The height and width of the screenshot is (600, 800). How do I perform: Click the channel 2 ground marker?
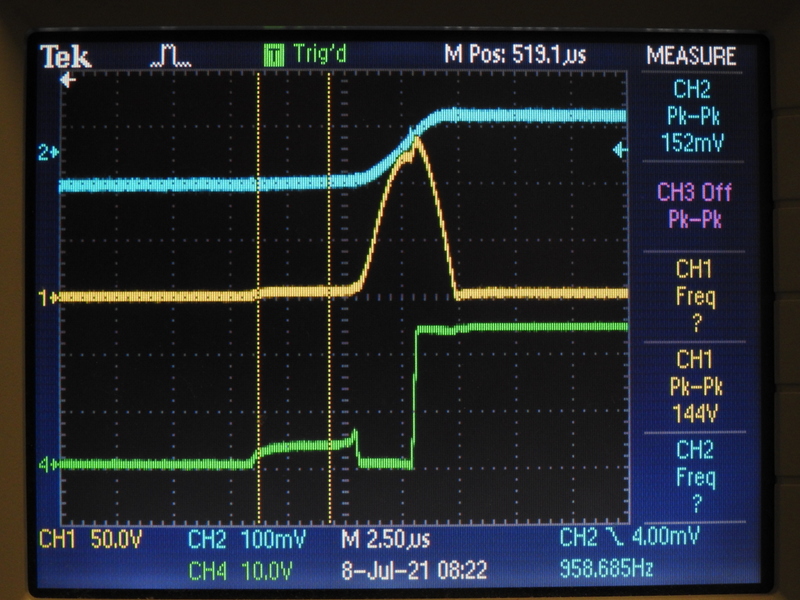48,152
